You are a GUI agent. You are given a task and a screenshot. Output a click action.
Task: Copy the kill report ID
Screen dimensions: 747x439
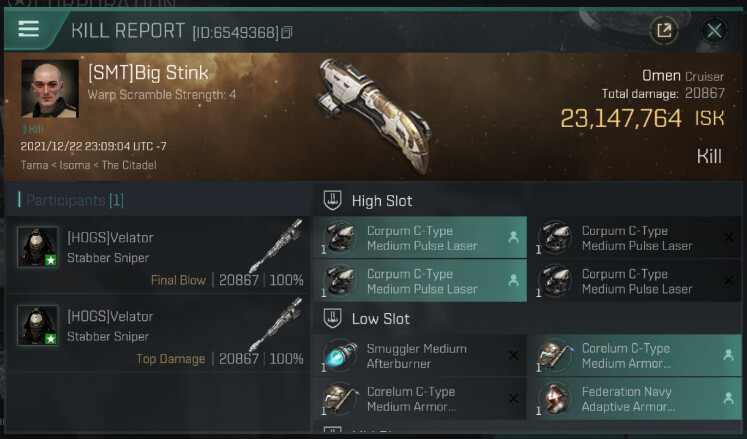point(287,33)
